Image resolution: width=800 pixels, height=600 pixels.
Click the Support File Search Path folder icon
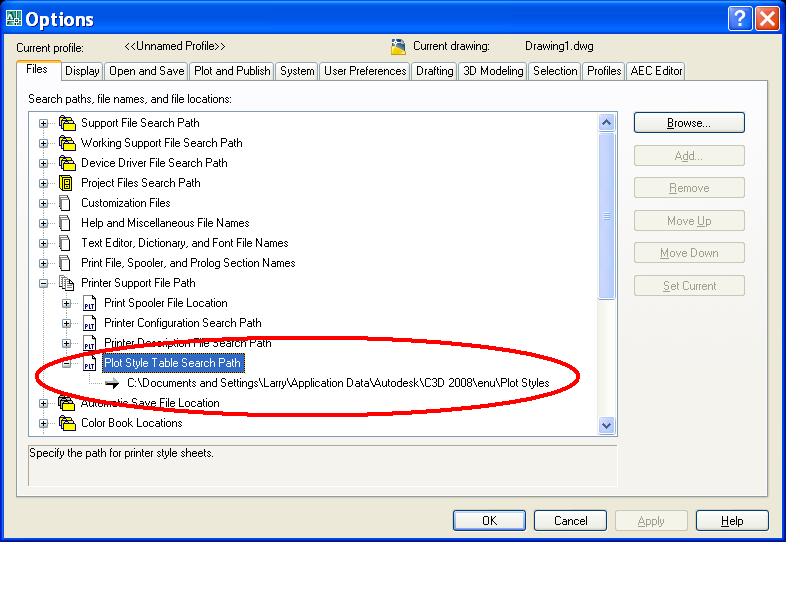point(67,123)
